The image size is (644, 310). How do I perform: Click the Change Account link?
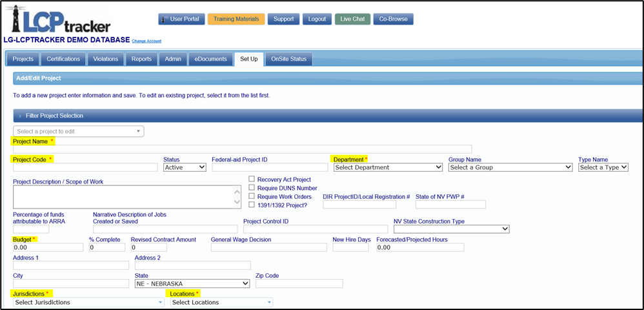point(146,41)
